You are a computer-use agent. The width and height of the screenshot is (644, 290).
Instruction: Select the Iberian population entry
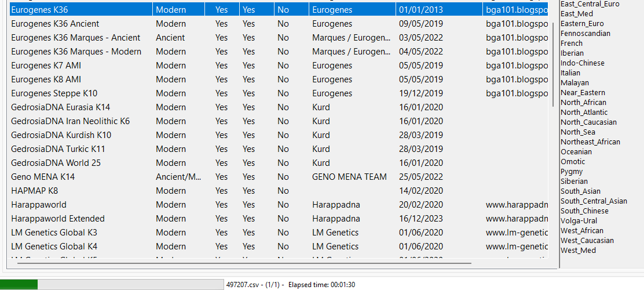572,53
